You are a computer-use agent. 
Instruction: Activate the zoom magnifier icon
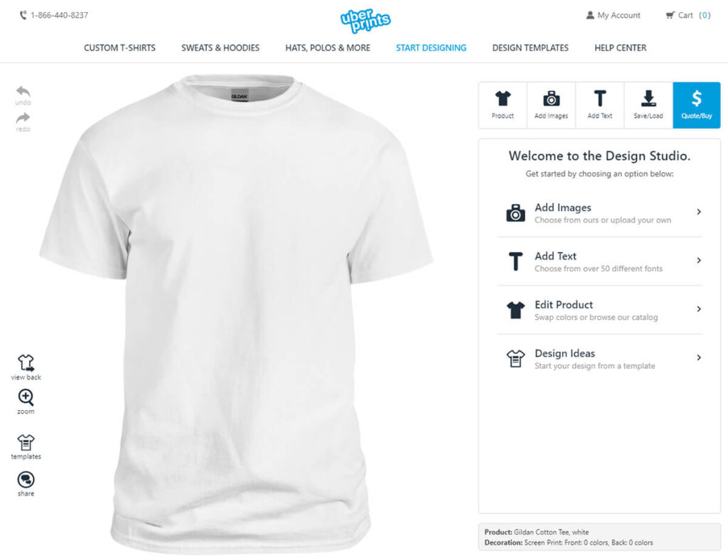tap(26, 397)
